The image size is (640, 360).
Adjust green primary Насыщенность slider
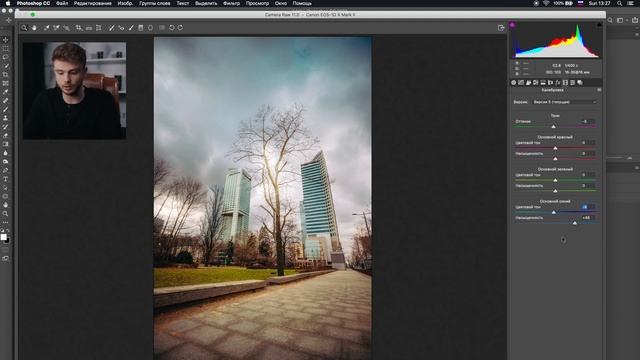[x=555, y=191]
